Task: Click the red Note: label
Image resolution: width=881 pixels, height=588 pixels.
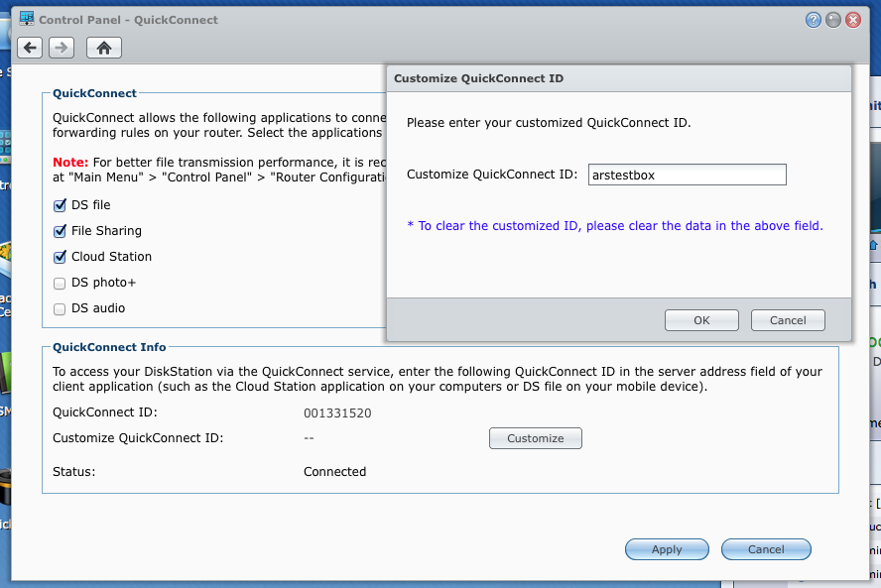Action: coord(70,163)
